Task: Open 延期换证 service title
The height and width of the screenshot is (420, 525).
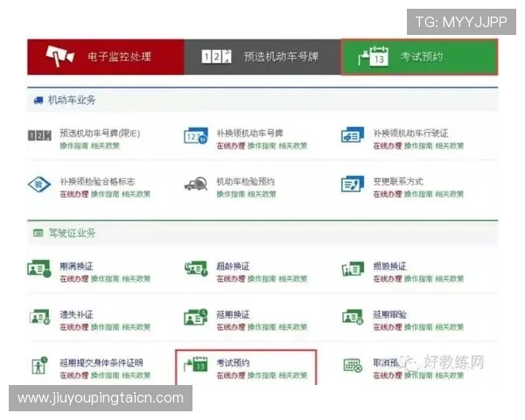Action: click(233, 314)
